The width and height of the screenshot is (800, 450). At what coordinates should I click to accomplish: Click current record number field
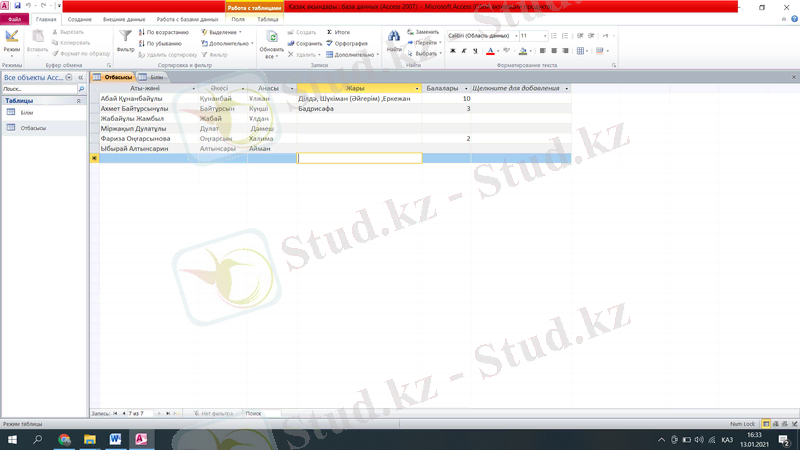coord(139,413)
